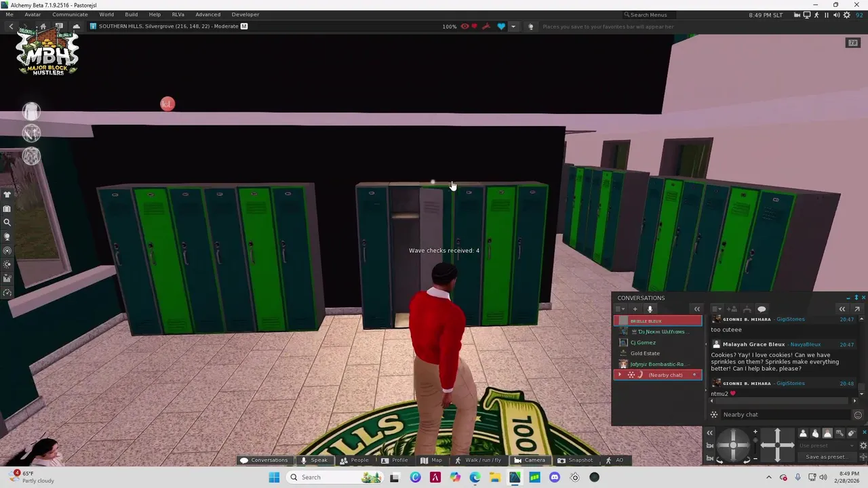The image size is (868, 488).
Task: Open the Map button
Action: click(431, 460)
